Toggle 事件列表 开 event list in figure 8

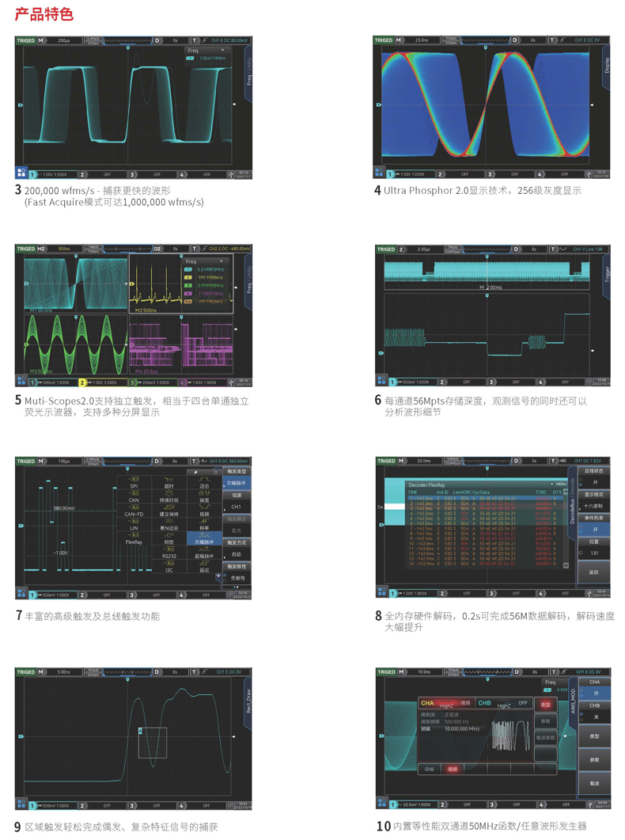click(x=594, y=524)
